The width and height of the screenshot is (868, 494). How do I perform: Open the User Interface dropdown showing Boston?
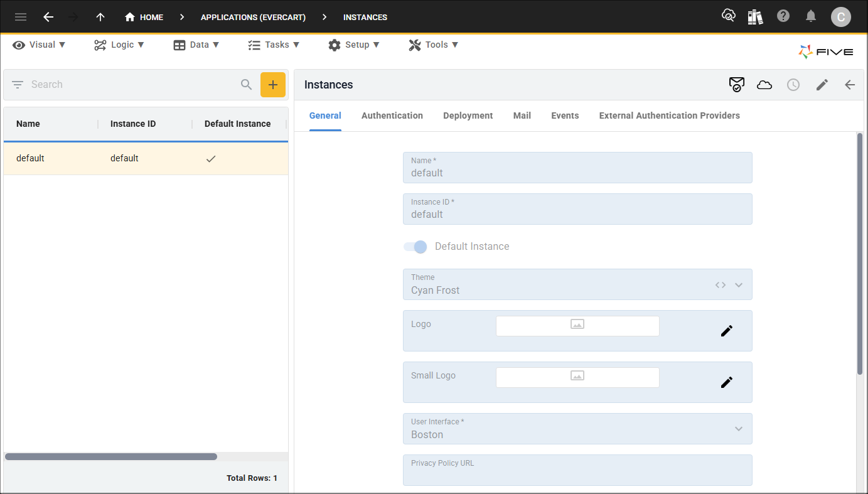click(738, 428)
